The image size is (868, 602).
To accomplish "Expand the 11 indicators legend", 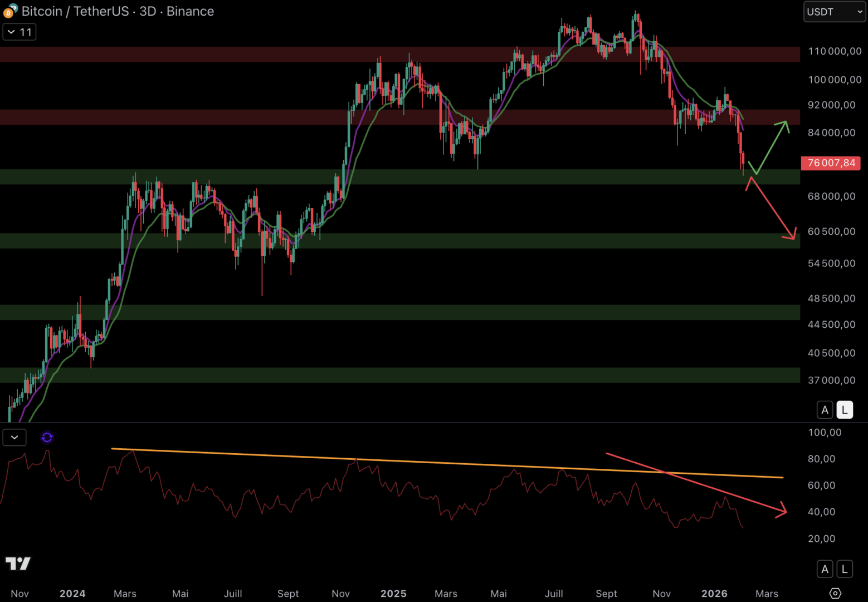I will [19, 32].
